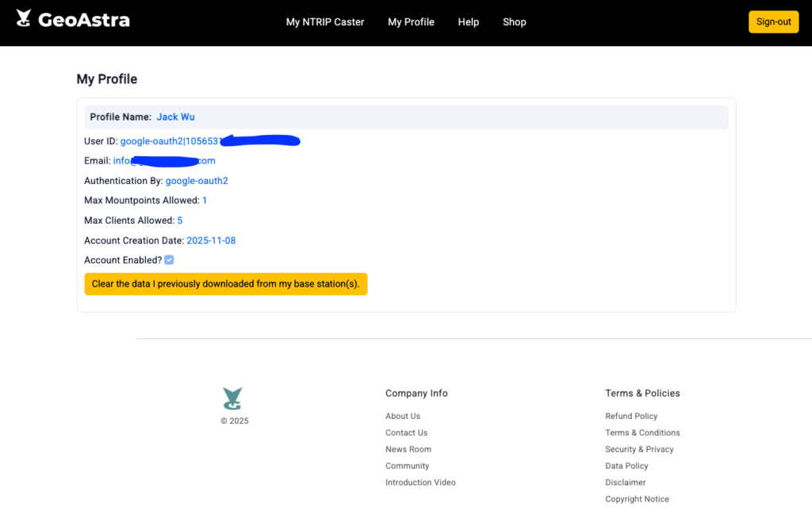Open the Help page in navigation

[469, 22]
